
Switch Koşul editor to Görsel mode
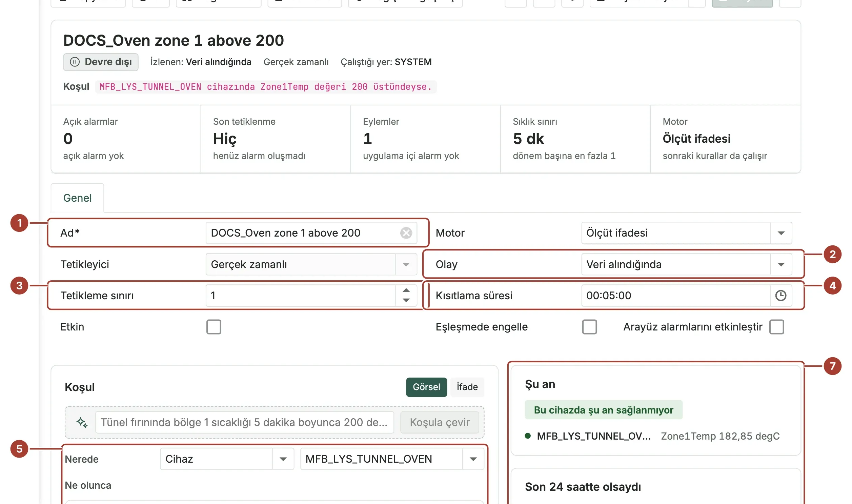(426, 387)
